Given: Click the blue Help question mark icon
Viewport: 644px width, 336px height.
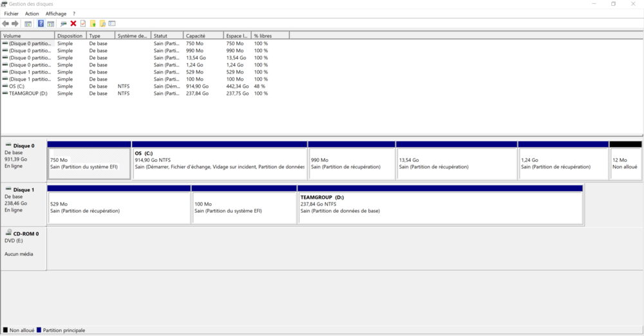Looking at the screenshot, I should [41, 24].
